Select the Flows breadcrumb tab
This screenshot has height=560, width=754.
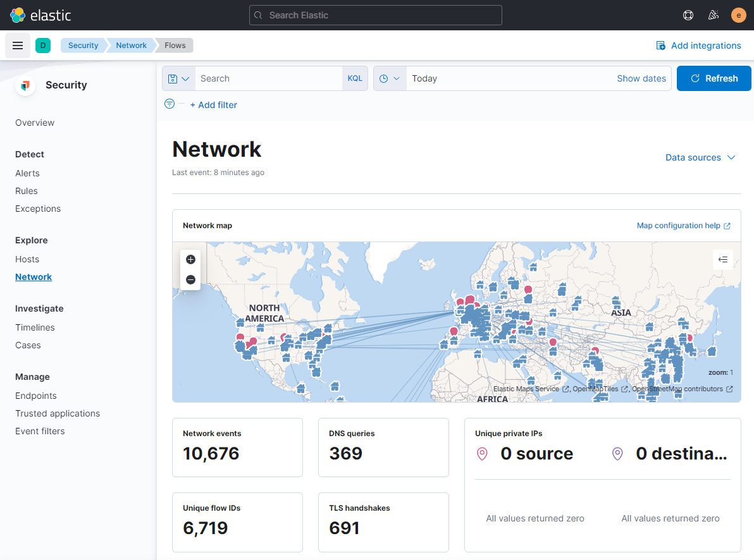pos(175,45)
